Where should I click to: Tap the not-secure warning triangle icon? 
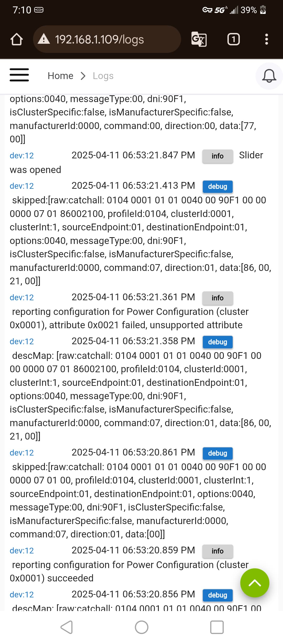click(44, 39)
